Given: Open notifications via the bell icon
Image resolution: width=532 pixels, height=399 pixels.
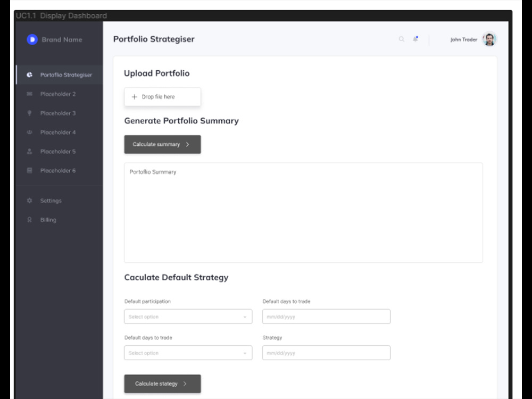Looking at the screenshot, I should point(415,39).
